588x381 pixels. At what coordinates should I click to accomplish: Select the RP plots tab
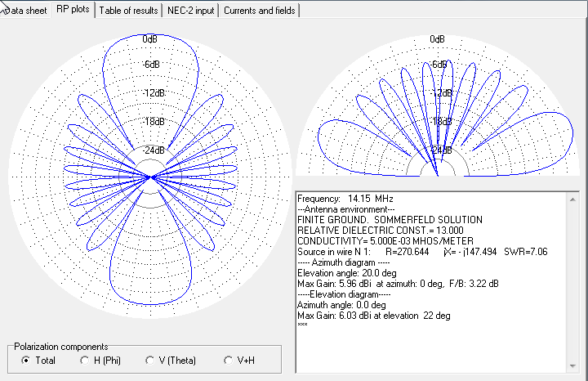tap(73, 10)
